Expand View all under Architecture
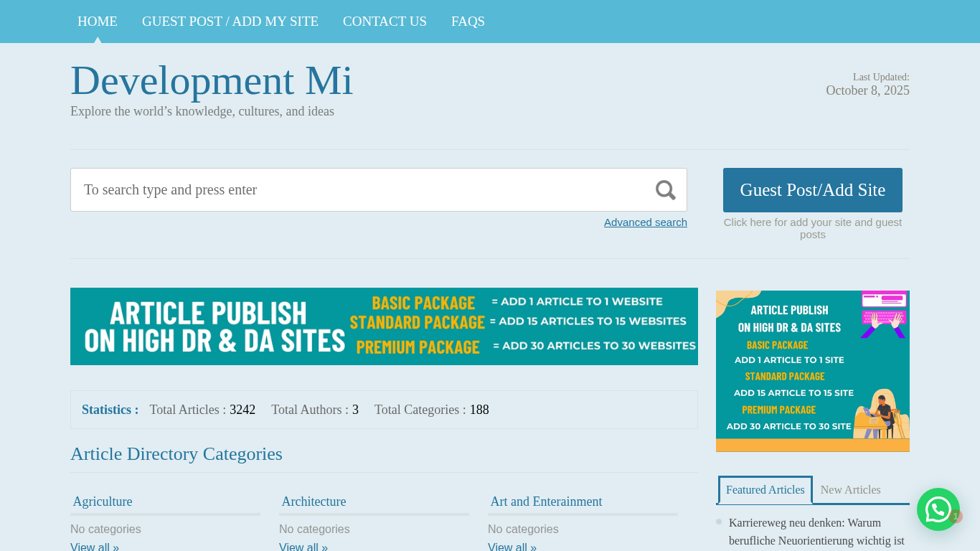This screenshot has width=980, height=551. coord(303,547)
